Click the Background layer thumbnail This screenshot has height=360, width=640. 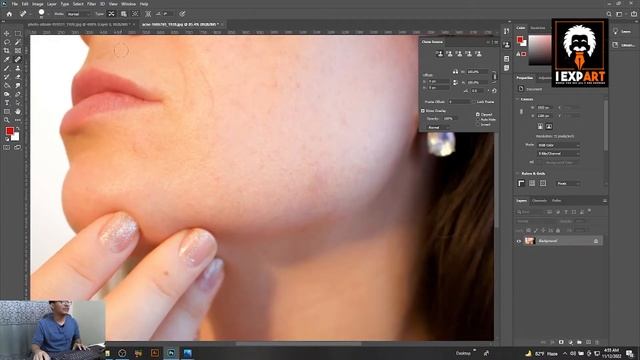[529, 241]
